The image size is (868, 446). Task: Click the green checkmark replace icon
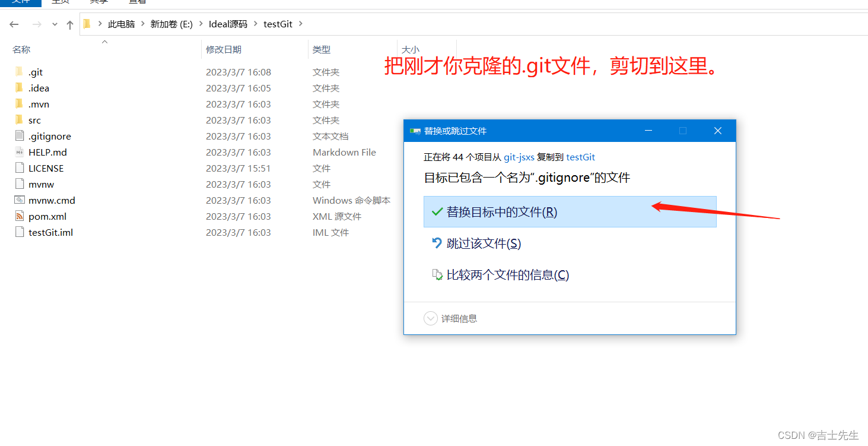(x=437, y=211)
